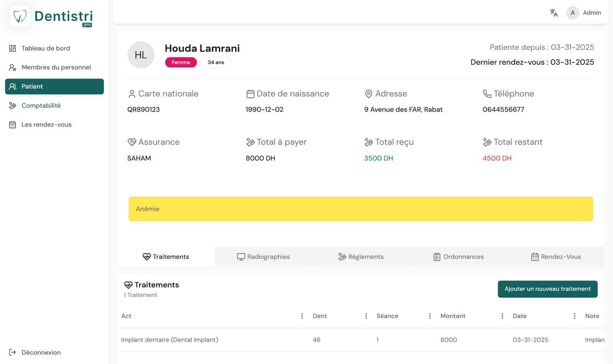Viewport: 613px width, 364px height.
Task: Click the Déconnexion logout icon
Action: click(x=13, y=352)
